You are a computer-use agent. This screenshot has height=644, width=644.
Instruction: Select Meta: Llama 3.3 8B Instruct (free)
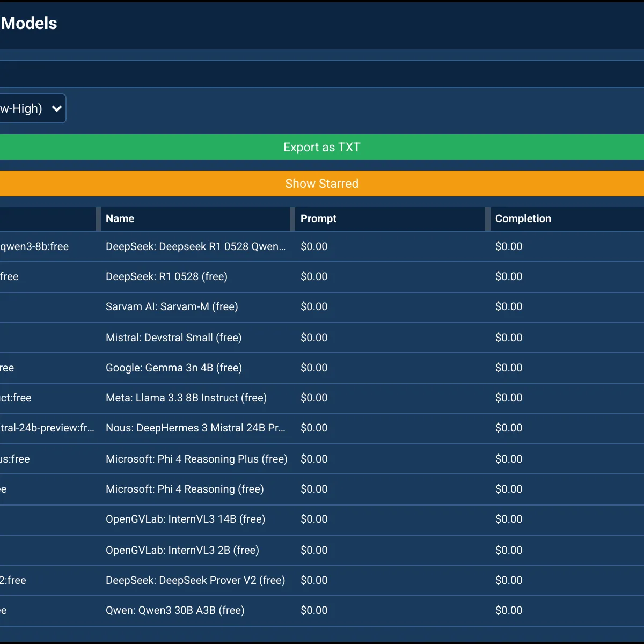[186, 398]
